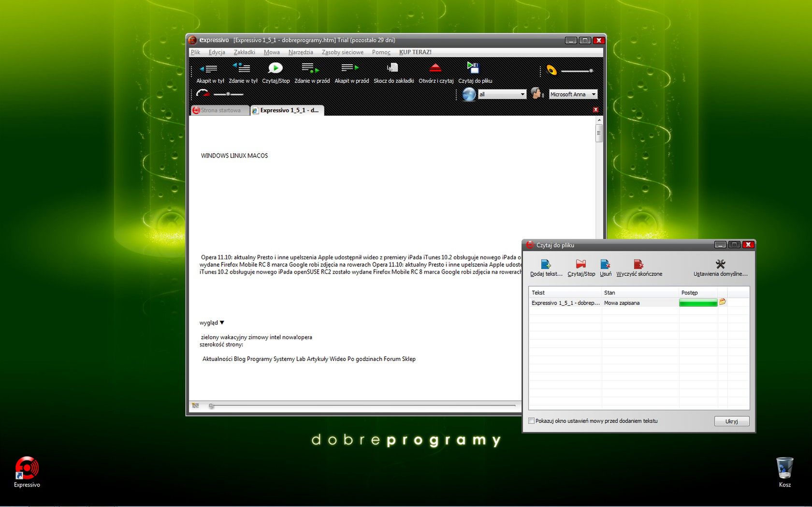Click the document vertical scrollbar thumb

[599, 133]
